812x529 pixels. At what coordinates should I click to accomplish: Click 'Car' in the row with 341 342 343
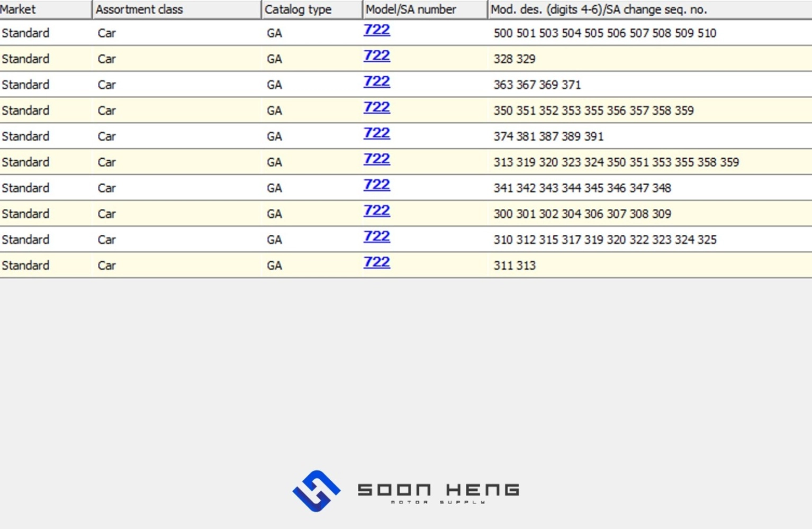pyautogui.click(x=106, y=188)
